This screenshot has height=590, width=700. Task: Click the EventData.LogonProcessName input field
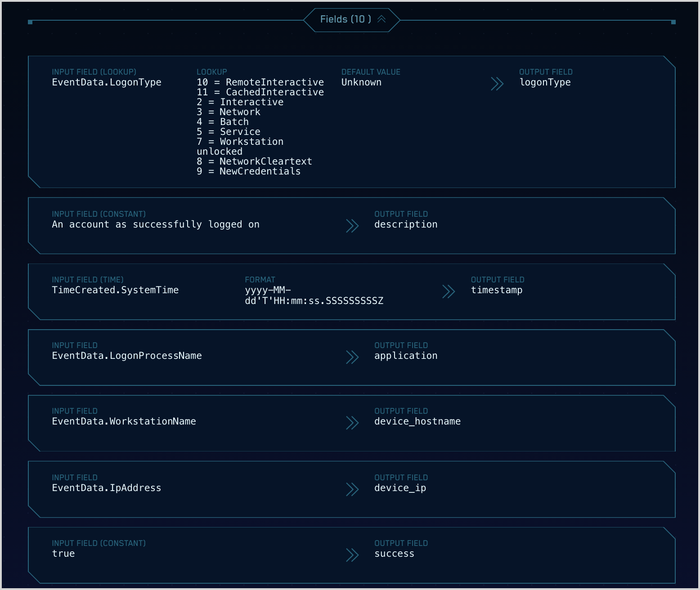pos(127,356)
